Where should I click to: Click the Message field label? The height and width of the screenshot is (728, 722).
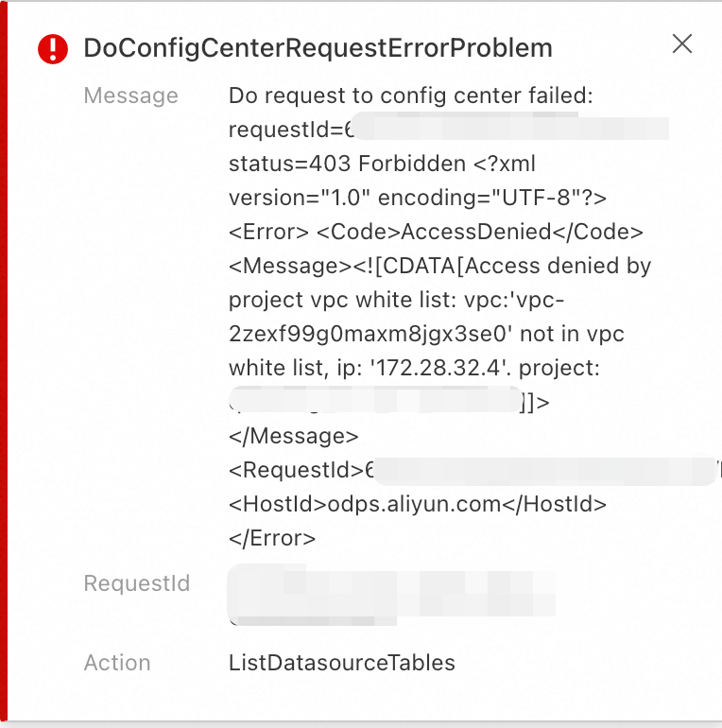(x=130, y=95)
